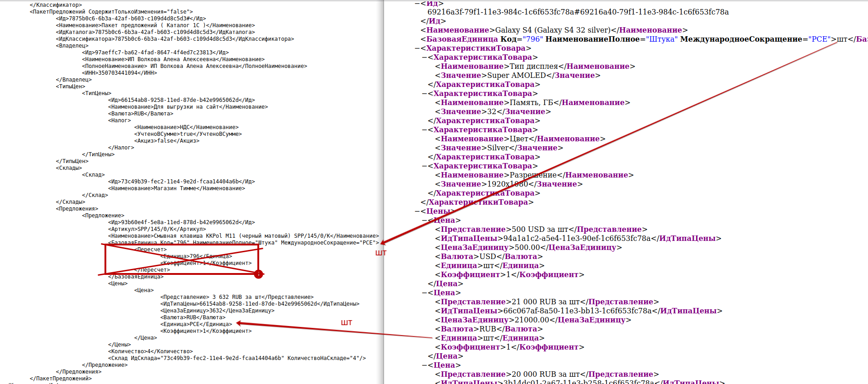Collapse the Цена node with 21 000 RUB
868x384 pixels.
point(424,293)
